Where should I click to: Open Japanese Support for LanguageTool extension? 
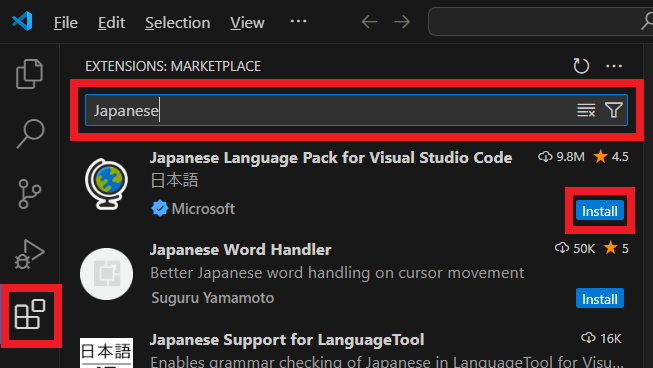[x=287, y=340]
